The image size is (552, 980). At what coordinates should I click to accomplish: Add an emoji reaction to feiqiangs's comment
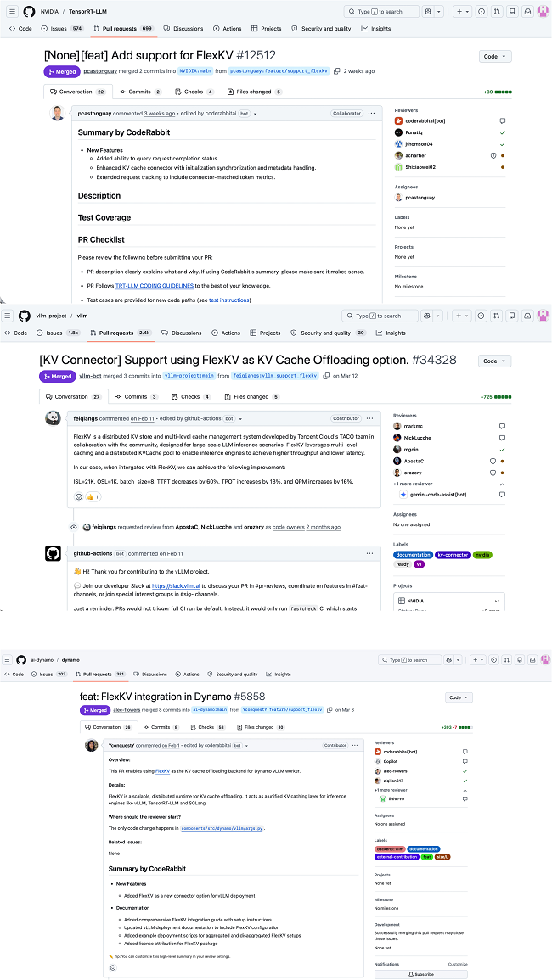(78, 497)
